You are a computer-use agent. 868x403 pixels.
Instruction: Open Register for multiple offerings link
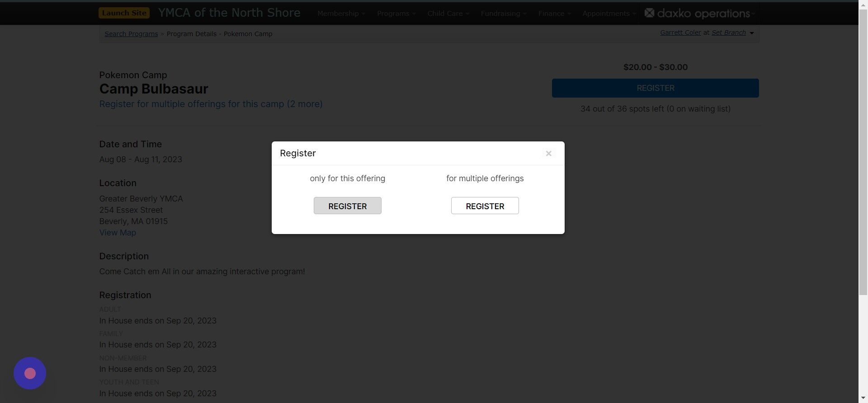click(x=211, y=104)
